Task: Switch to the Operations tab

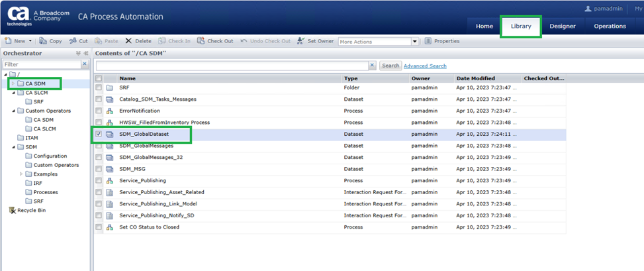Action: pyautogui.click(x=610, y=27)
